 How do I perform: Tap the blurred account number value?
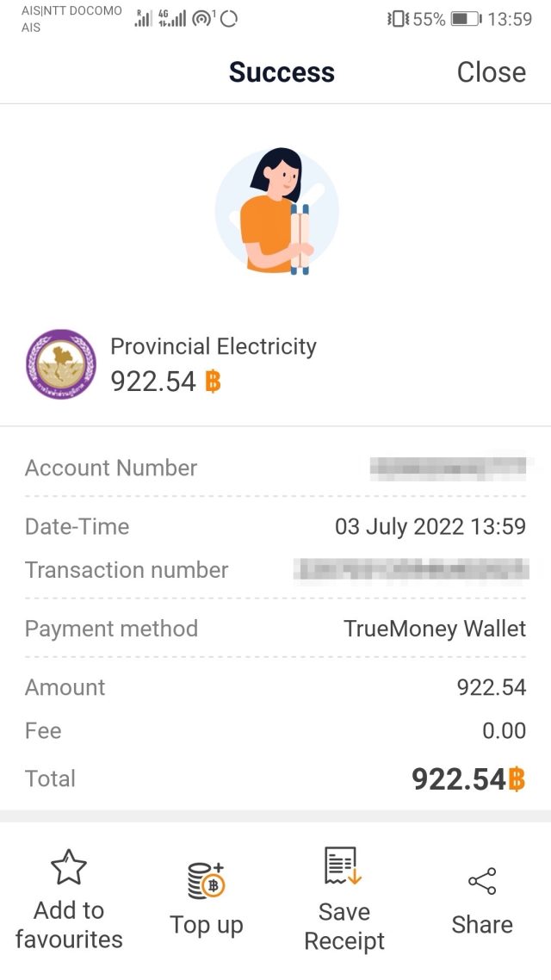446,468
